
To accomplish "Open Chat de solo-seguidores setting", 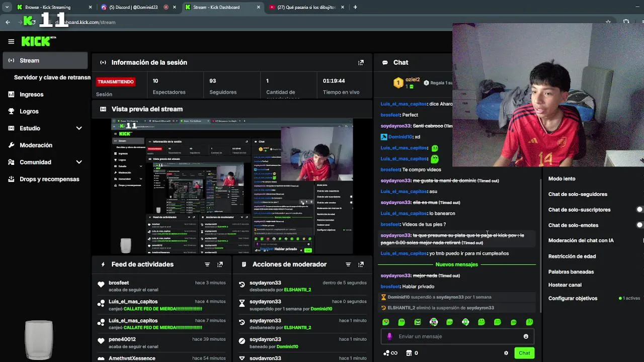I will 578,194.
